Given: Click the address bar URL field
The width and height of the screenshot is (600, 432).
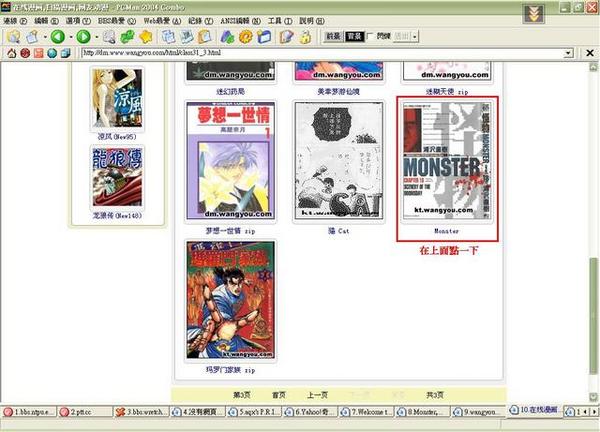Looking at the screenshot, I should (x=322, y=53).
